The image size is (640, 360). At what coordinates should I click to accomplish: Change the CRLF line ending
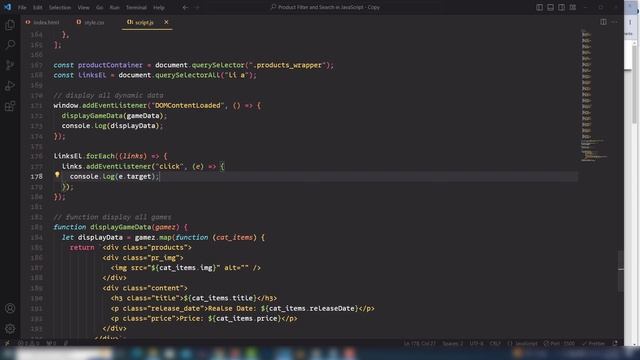point(495,343)
